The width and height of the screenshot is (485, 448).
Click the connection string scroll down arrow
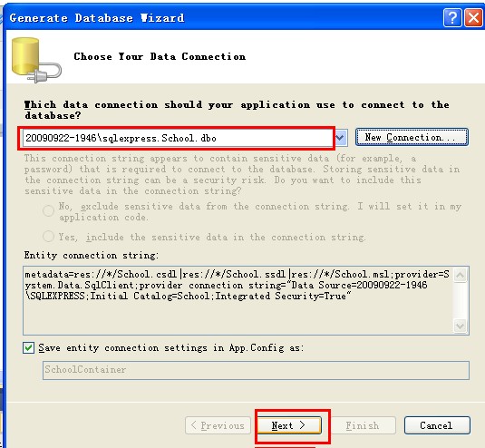click(x=461, y=326)
